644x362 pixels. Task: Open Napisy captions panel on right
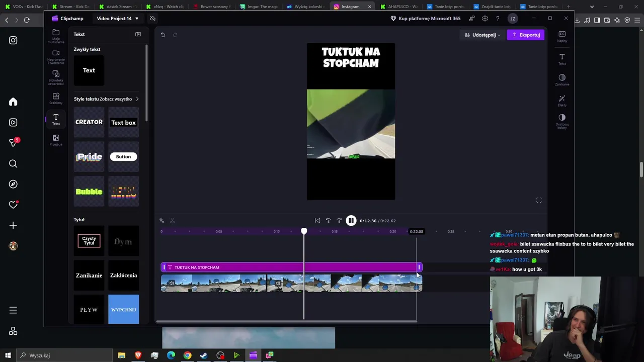562,36
